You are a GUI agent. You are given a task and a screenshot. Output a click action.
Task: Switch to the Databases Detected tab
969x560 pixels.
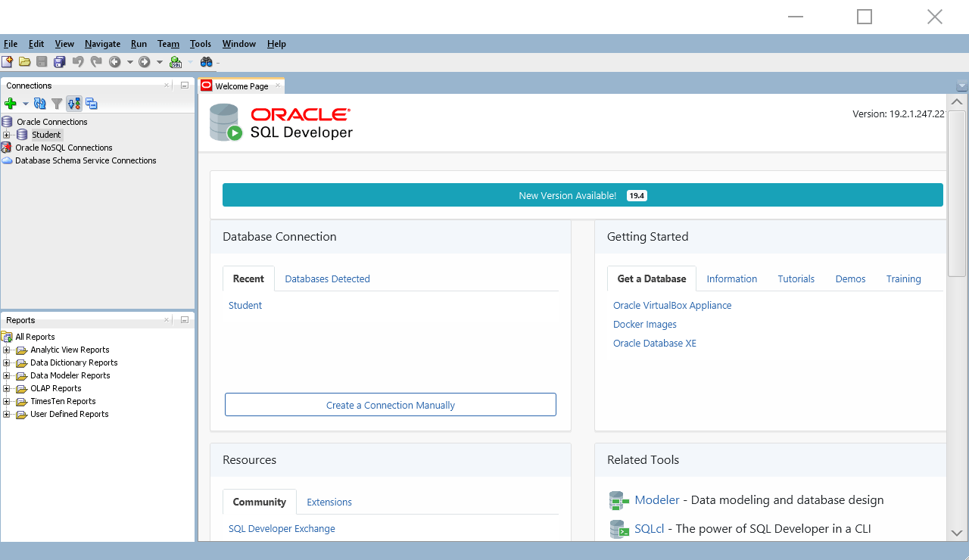tap(327, 278)
